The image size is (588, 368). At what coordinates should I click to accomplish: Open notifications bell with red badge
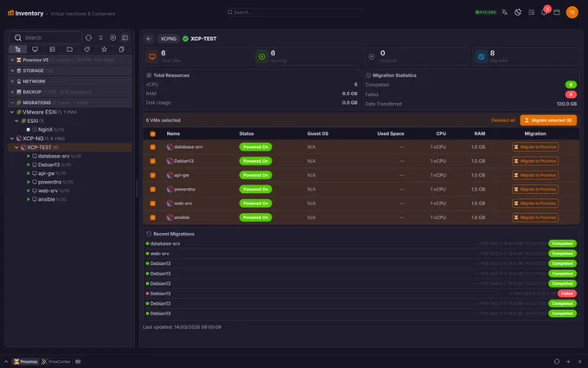(545, 11)
